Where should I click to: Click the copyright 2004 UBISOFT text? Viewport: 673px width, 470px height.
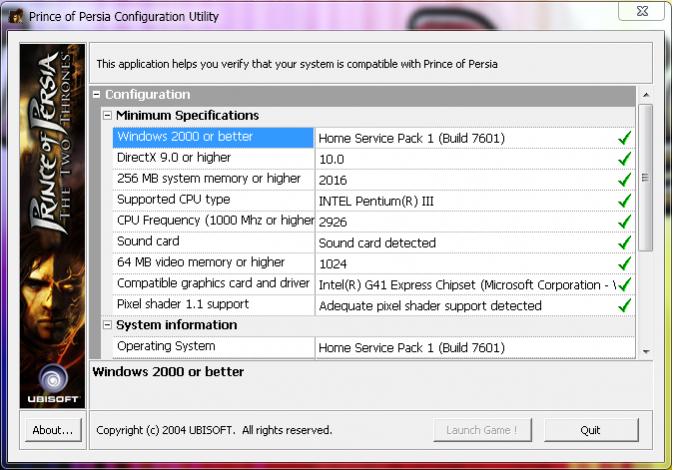214,430
